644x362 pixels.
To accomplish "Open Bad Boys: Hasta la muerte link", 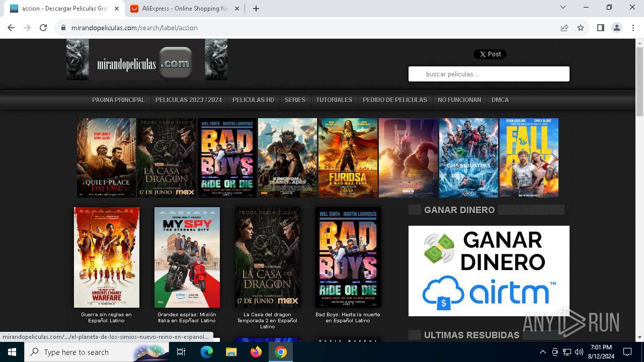I will 348,317.
